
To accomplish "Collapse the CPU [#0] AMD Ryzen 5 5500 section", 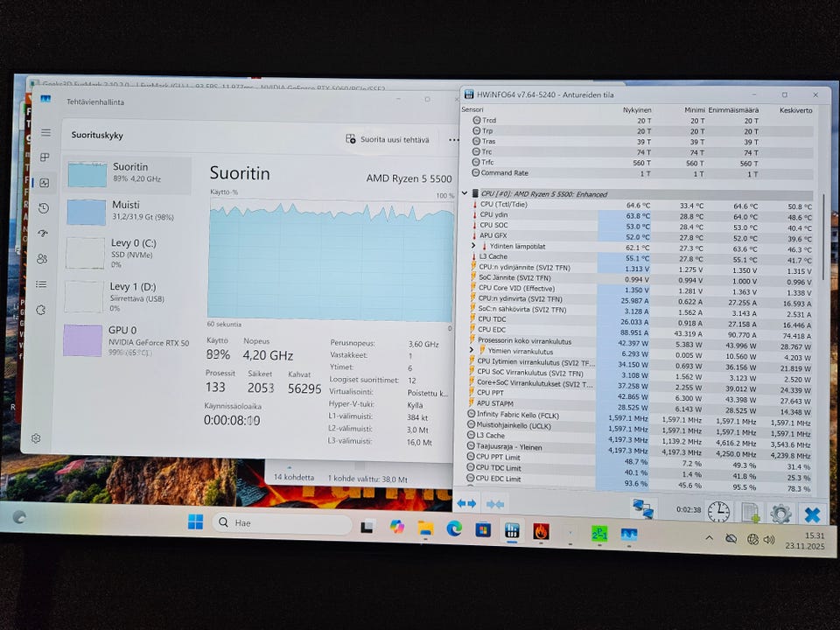I will [465, 193].
